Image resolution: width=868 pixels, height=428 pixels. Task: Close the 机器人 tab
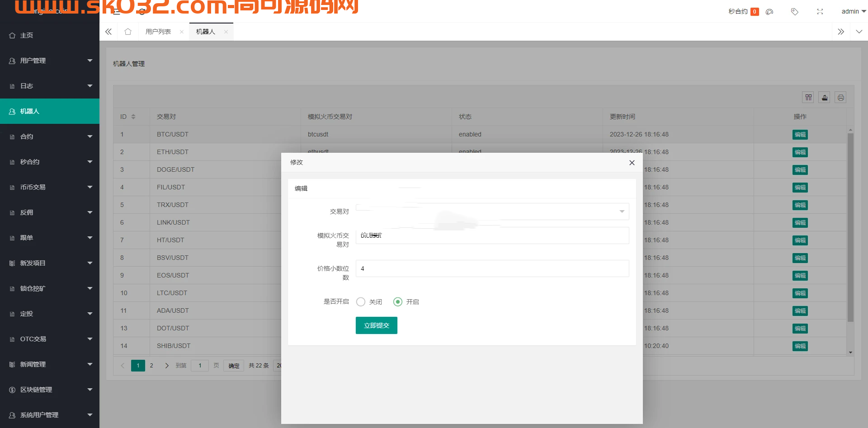click(226, 32)
